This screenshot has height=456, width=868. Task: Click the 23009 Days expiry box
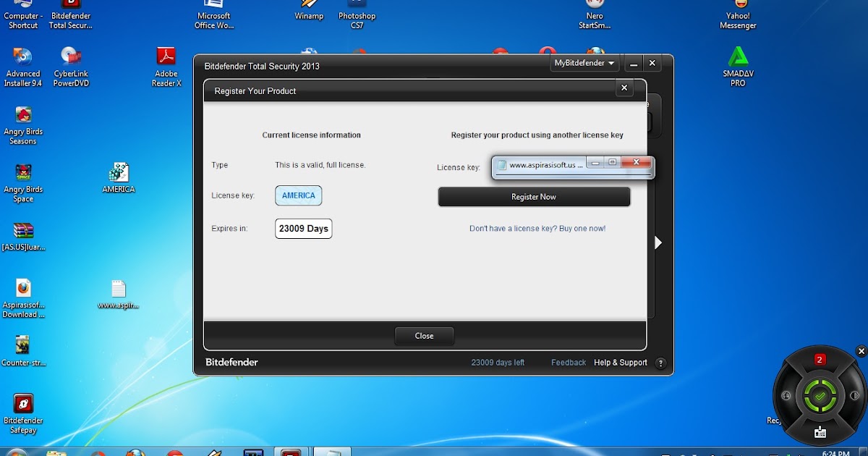pos(304,229)
